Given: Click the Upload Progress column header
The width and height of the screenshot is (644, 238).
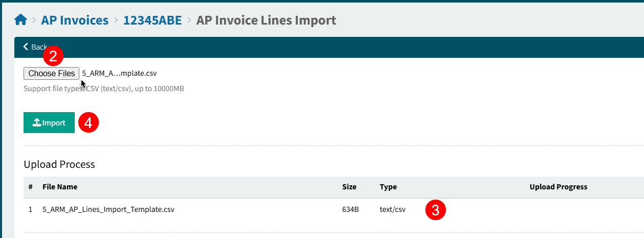Looking at the screenshot, I should tap(558, 187).
